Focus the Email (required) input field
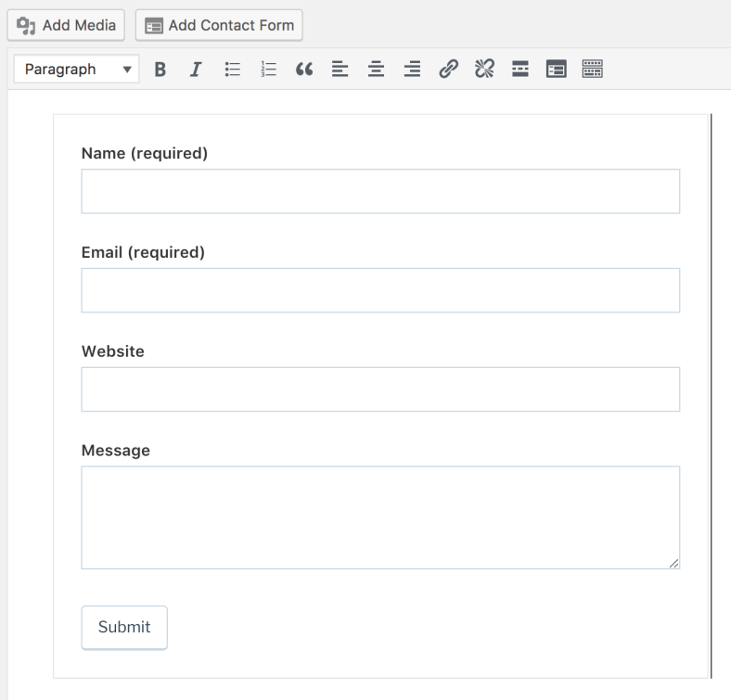This screenshot has height=700, width=731. [x=380, y=290]
